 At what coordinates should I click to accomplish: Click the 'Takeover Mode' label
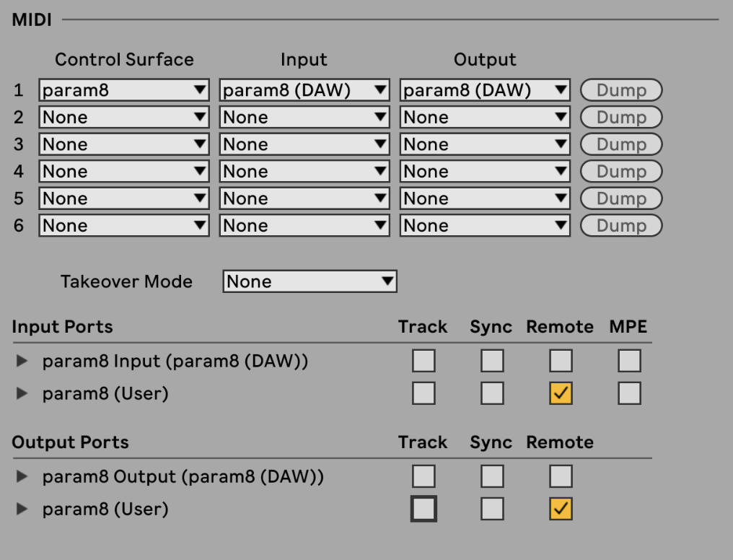tap(126, 281)
